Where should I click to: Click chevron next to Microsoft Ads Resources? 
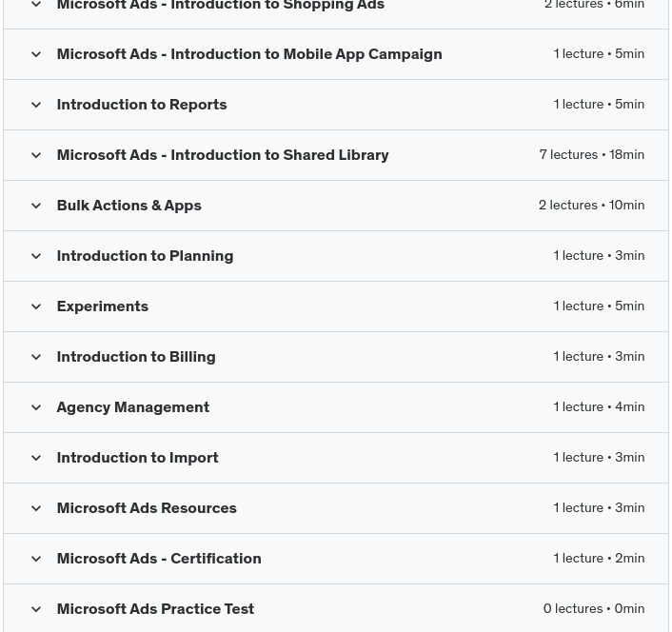coord(36,508)
